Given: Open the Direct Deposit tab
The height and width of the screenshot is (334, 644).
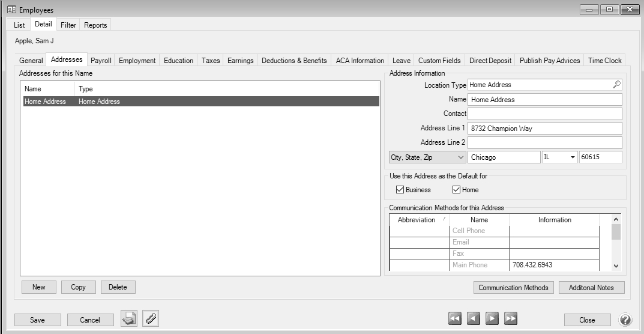Looking at the screenshot, I should coord(490,60).
